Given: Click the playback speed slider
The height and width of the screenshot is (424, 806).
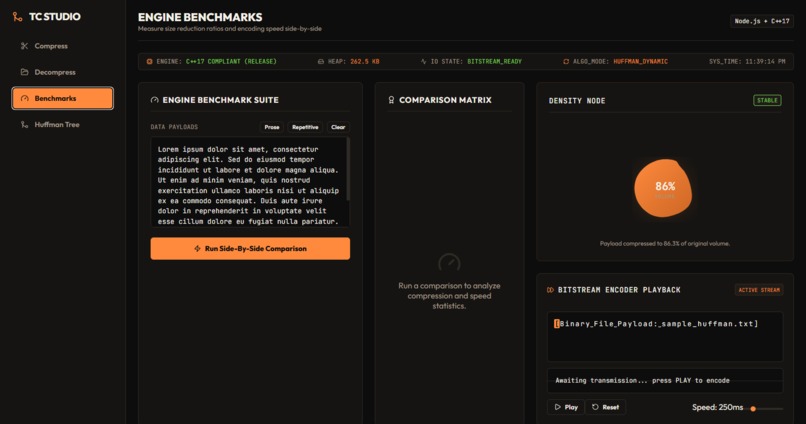Looking at the screenshot, I should pyautogui.click(x=766, y=409).
